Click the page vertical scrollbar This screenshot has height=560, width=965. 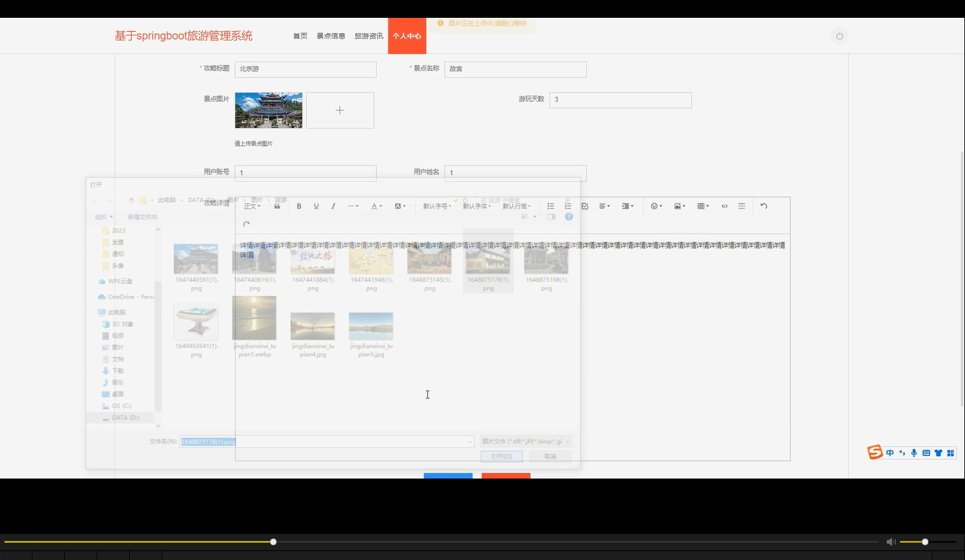click(962, 278)
